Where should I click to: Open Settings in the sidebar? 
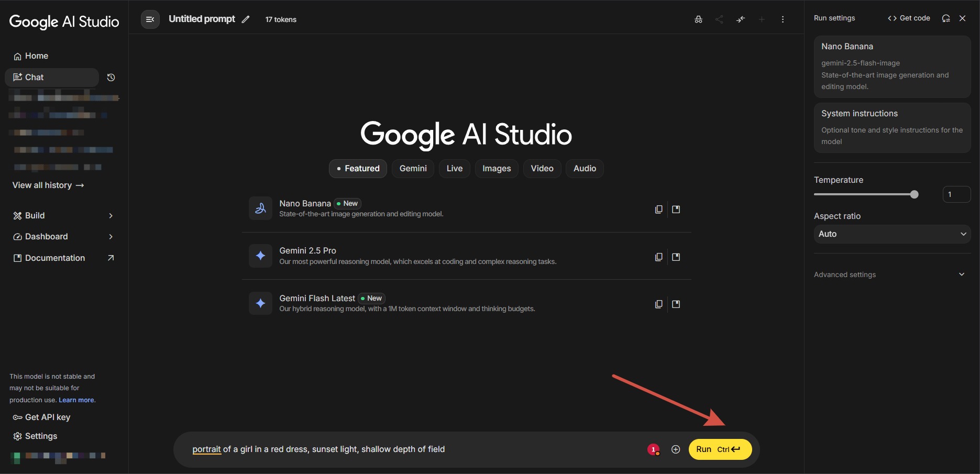[x=35, y=436]
